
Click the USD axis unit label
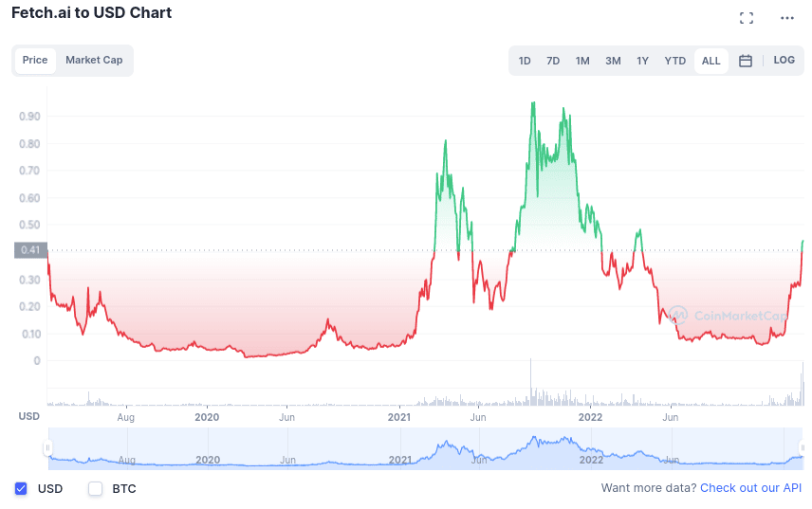point(29,416)
